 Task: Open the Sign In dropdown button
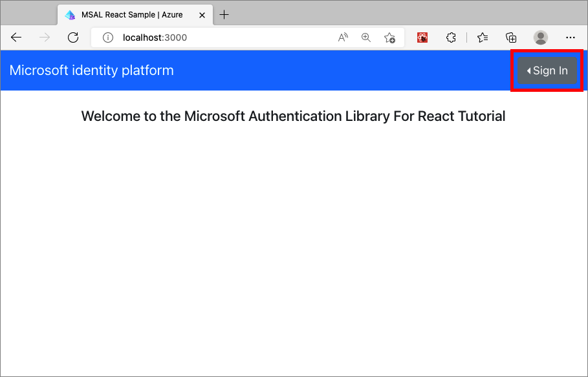[x=547, y=70]
